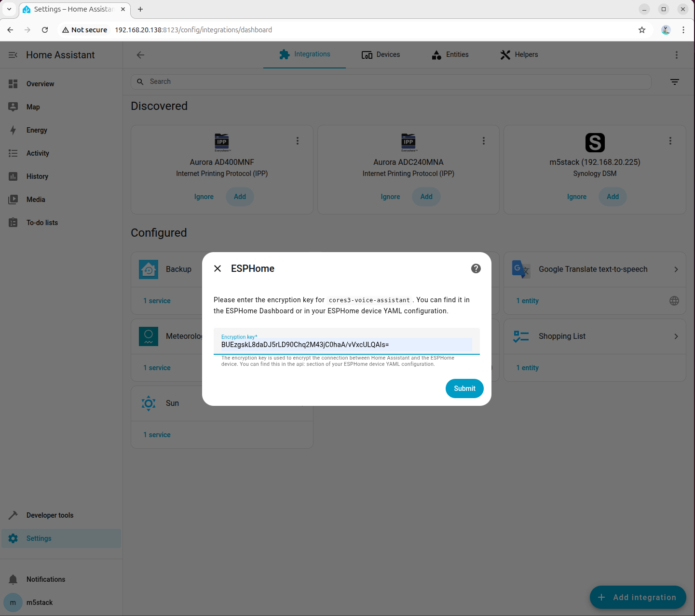695x616 pixels.
Task: Close the ESPHome dialog with X
Action: (218, 268)
